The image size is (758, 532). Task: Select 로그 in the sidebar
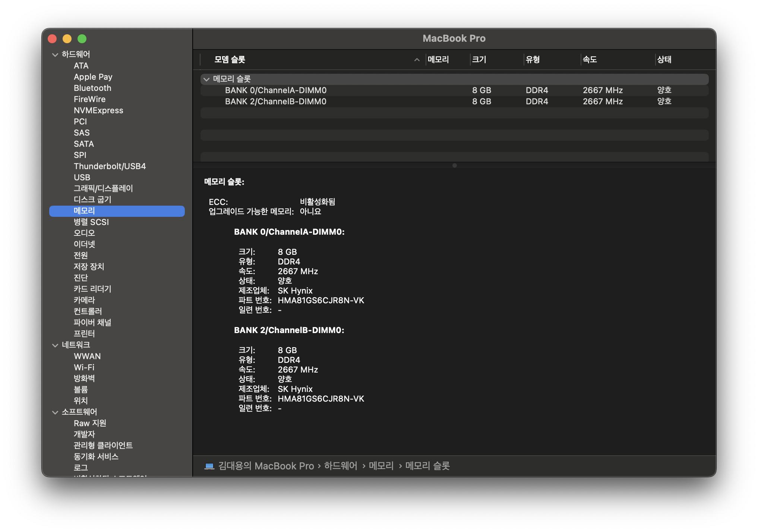(81, 468)
